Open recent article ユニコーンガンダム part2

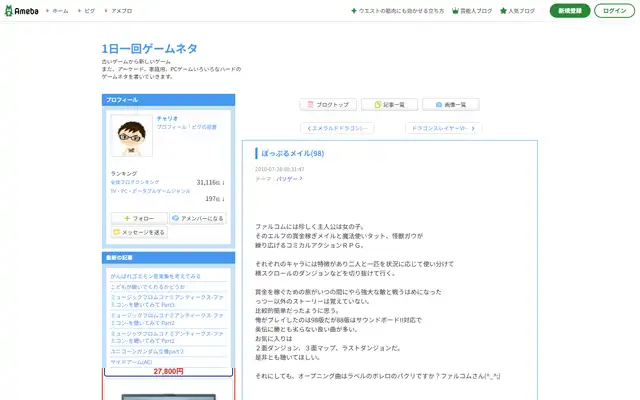tap(147, 351)
